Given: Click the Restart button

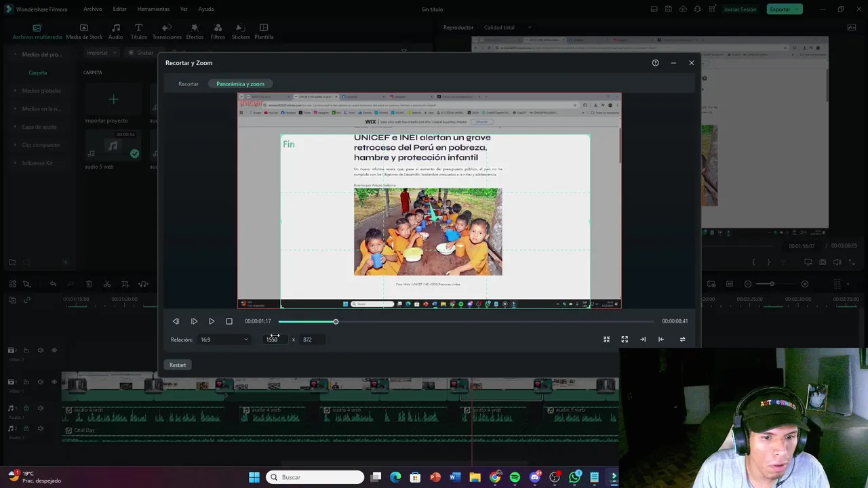Looking at the screenshot, I should pos(178,365).
